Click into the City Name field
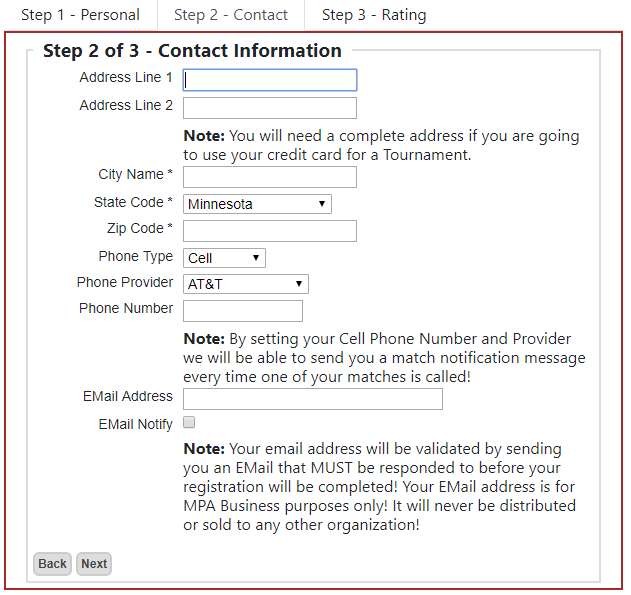631x595 pixels. point(270,177)
